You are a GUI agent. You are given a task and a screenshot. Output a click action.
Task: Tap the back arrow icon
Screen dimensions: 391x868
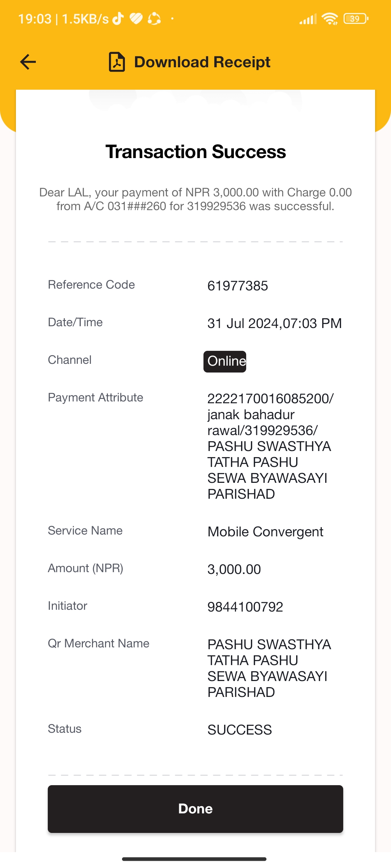pos(28,62)
